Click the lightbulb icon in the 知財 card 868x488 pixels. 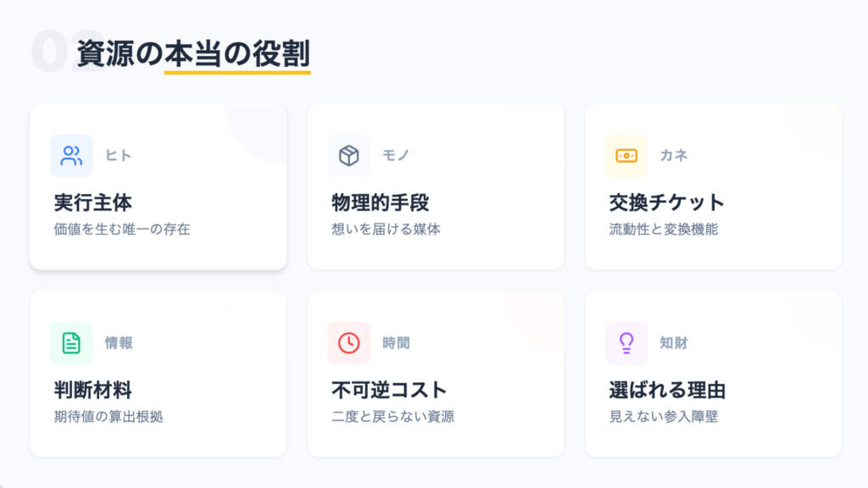point(626,343)
